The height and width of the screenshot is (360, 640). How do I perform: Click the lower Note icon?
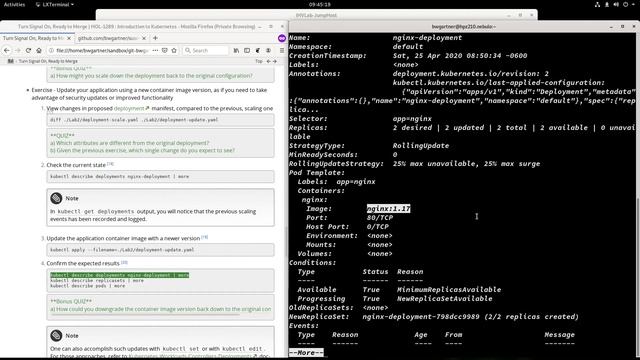56,336
